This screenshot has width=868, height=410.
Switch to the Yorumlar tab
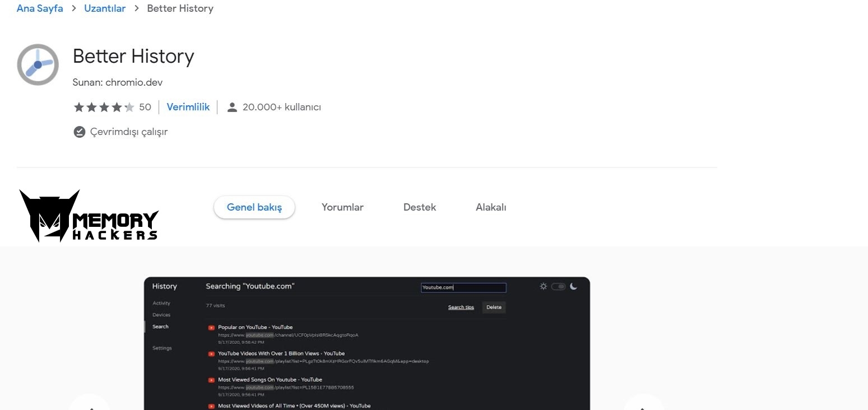tap(342, 207)
